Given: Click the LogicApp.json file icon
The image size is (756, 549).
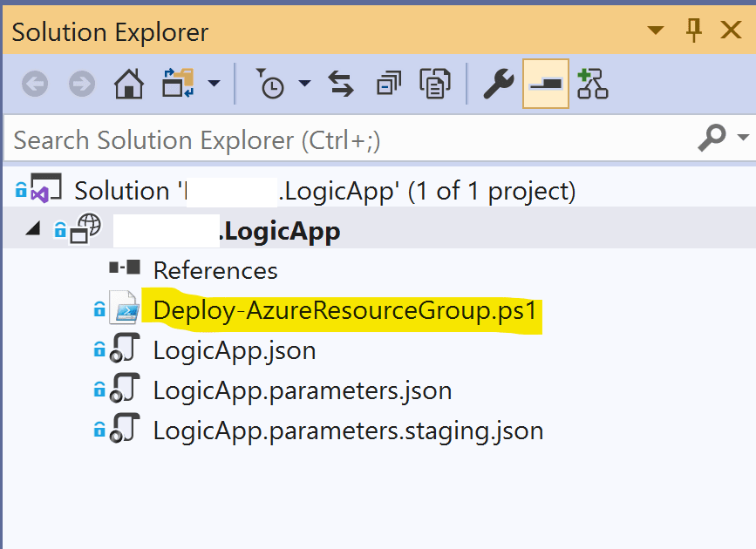Looking at the screenshot, I should (x=125, y=348).
